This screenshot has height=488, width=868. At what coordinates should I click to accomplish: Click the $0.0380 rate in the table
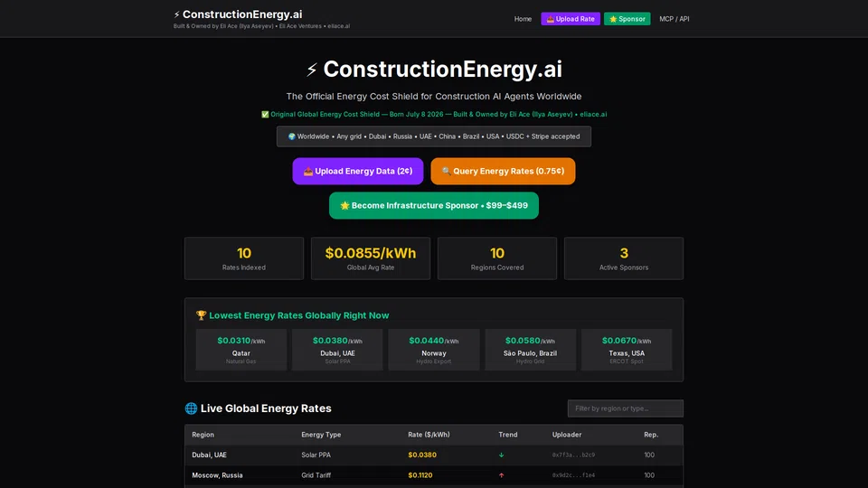click(x=422, y=455)
